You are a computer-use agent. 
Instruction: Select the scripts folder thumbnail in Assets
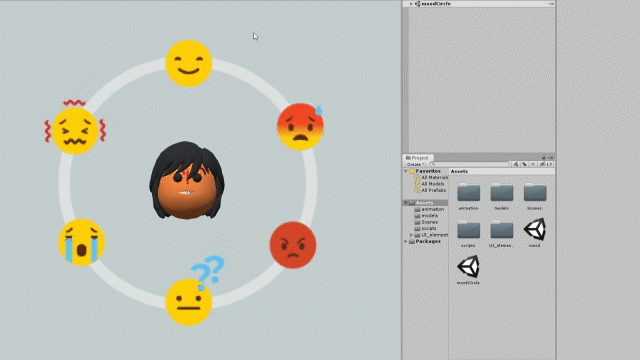pos(468,230)
